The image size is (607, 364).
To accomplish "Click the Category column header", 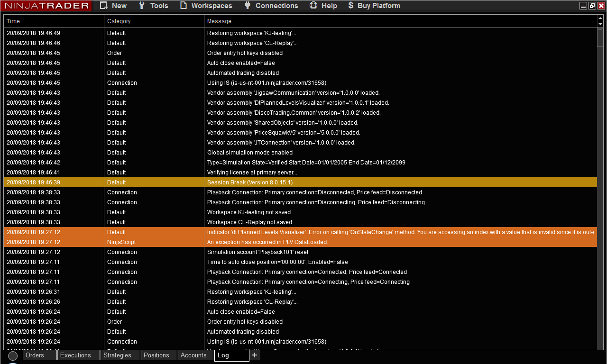I will pos(154,21).
